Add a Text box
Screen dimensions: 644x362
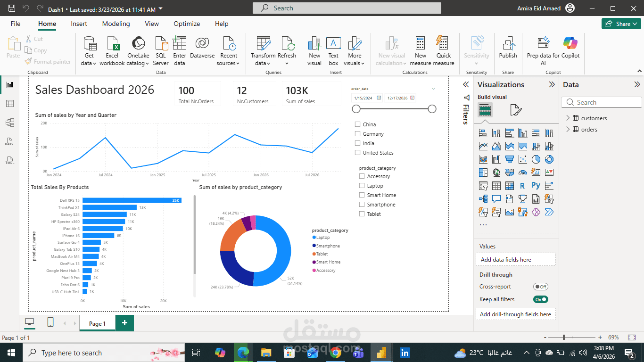(x=333, y=51)
